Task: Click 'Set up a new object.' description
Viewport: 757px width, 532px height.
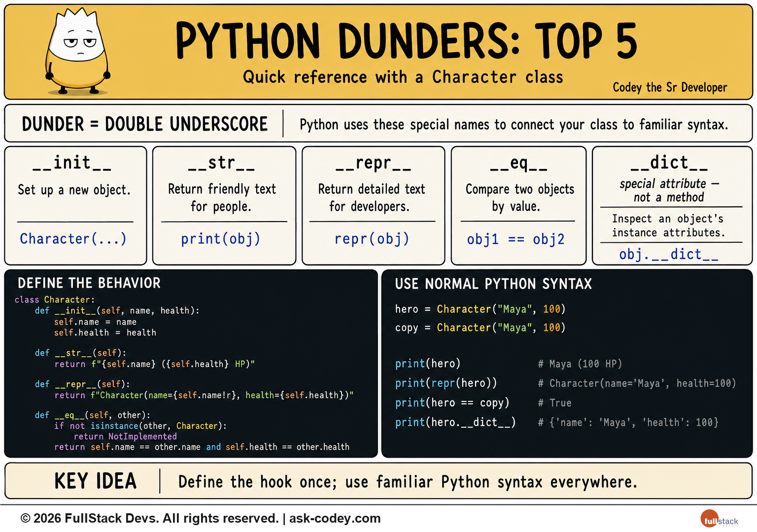Action: point(74,190)
